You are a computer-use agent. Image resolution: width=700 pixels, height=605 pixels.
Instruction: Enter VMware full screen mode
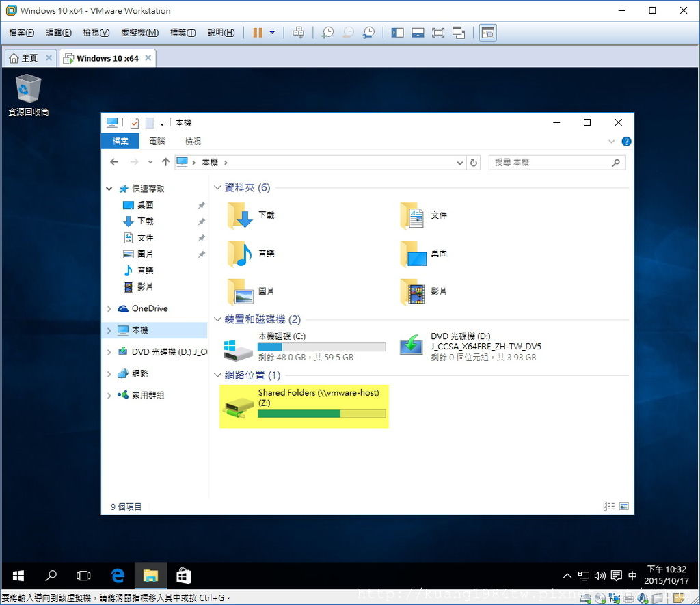tap(438, 33)
